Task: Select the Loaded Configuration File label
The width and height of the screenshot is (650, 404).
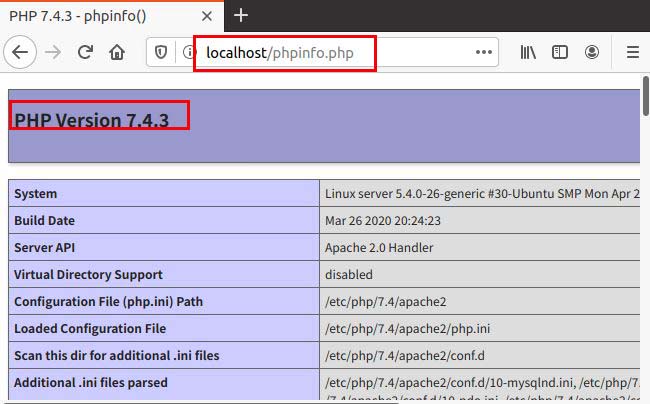Action: 90,328
